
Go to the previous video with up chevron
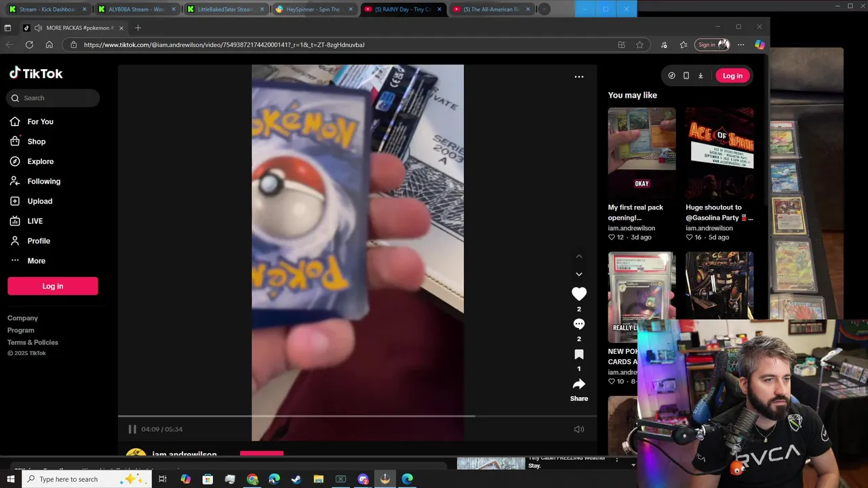[579, 256]
